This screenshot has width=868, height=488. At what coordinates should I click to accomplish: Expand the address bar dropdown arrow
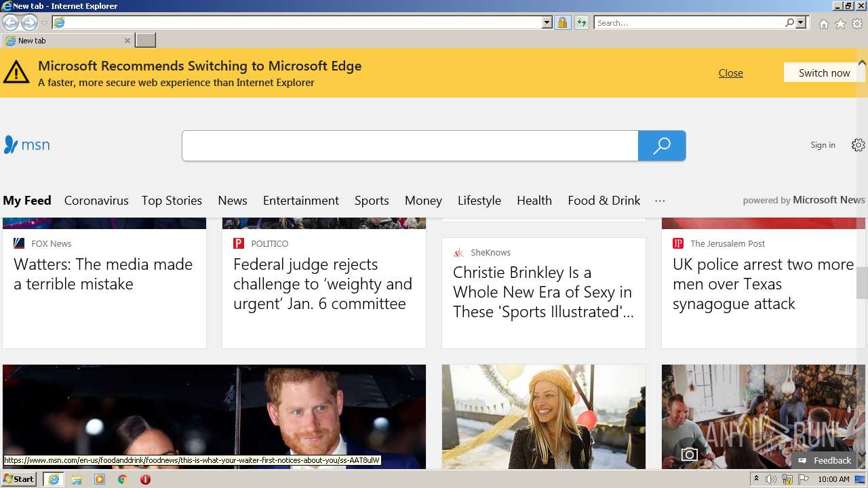click(547, 22)
